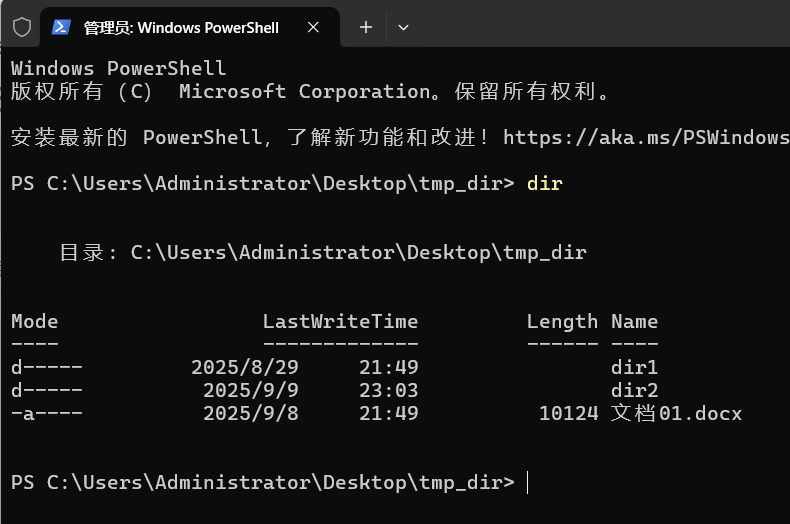Click the Mode column header
Viewport: 790px width, 524px height.
[35, 321]
